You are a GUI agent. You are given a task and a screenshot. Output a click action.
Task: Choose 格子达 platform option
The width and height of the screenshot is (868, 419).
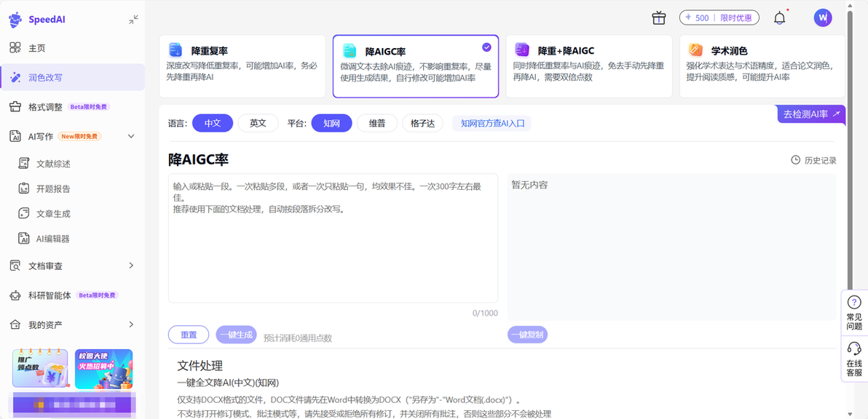pos(422,123)
